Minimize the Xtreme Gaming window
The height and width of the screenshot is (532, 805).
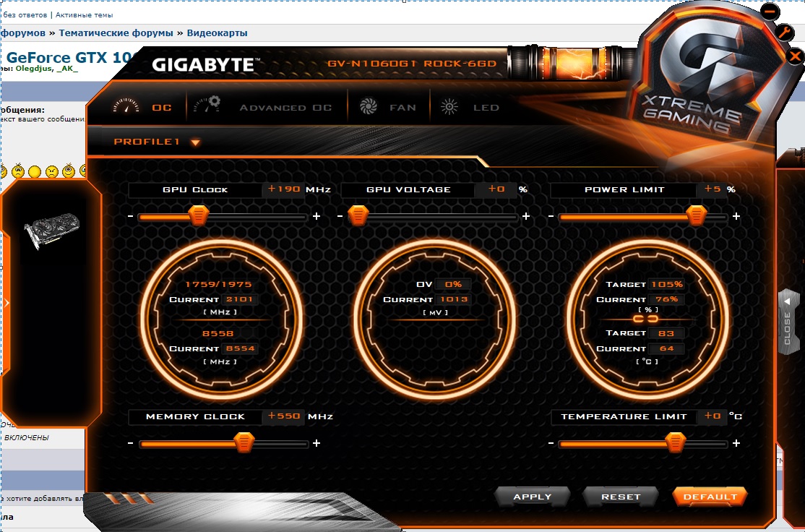pos(770,11)
